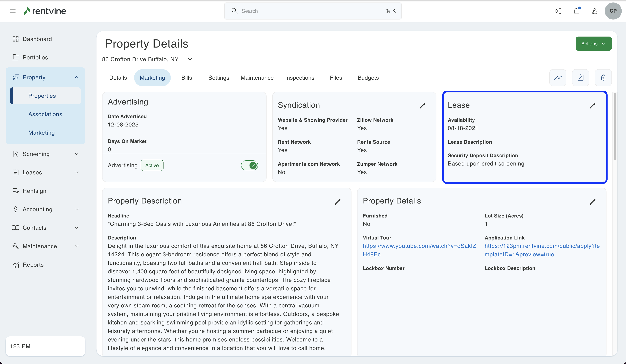Click the vertical page scrollbar

point(615,127)
